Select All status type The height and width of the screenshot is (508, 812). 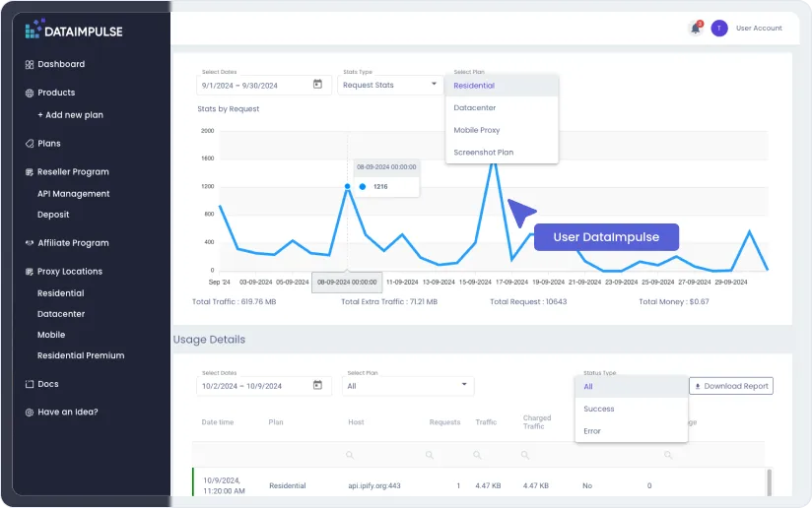(632, 387)
